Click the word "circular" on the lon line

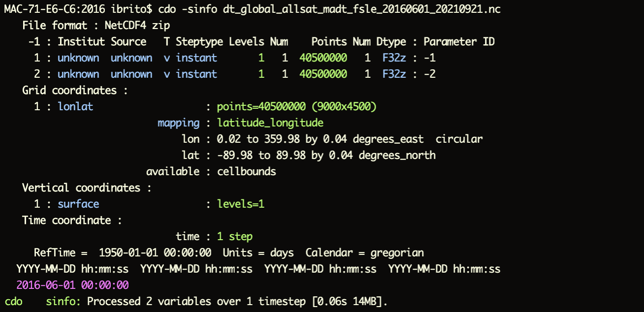coord(459,139)
